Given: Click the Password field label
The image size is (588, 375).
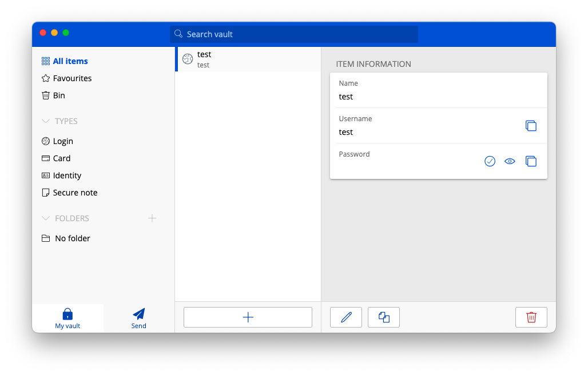Looking at the screenshot, I should click(354, 154).
